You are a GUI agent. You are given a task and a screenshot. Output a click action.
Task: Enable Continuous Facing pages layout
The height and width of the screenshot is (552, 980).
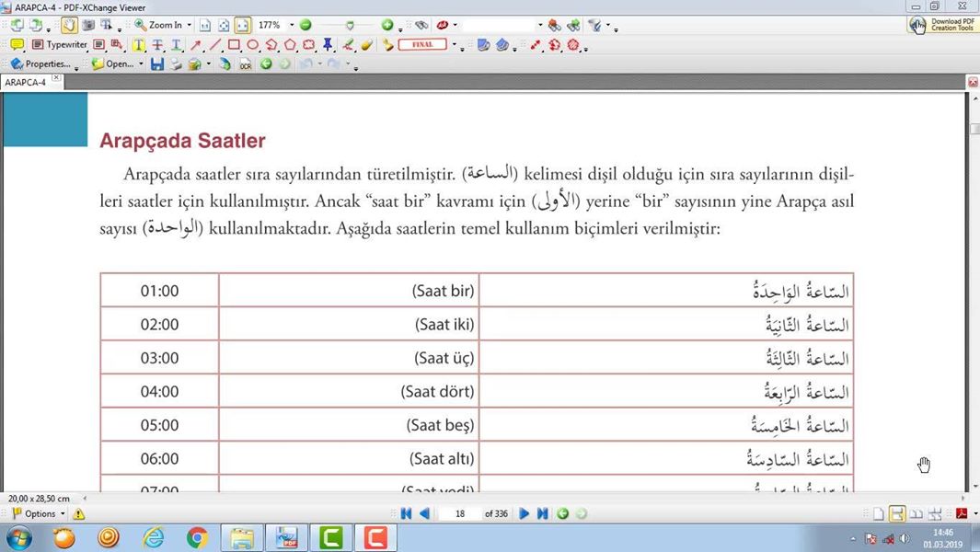(x=935, y=514)
